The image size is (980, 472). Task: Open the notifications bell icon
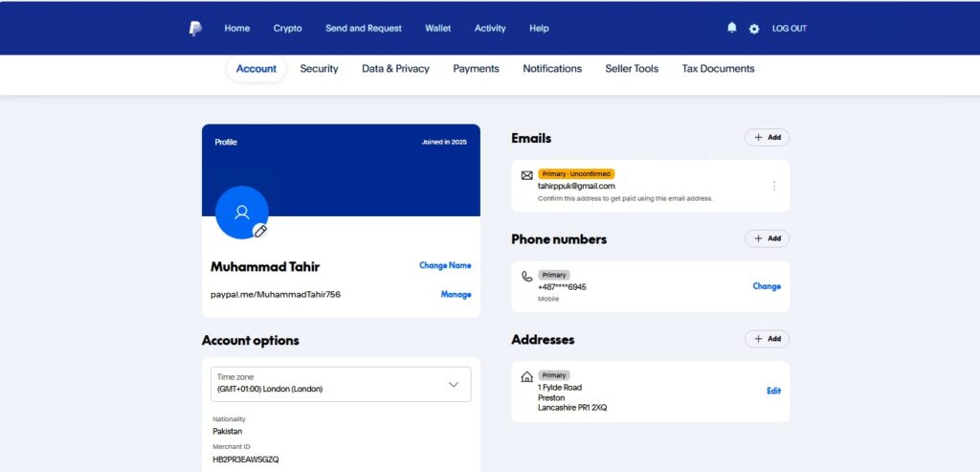coord(732,28)
